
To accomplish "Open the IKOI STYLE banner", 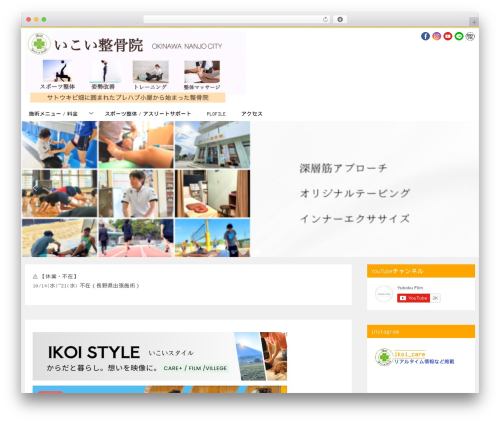I will tap(160, 356).
